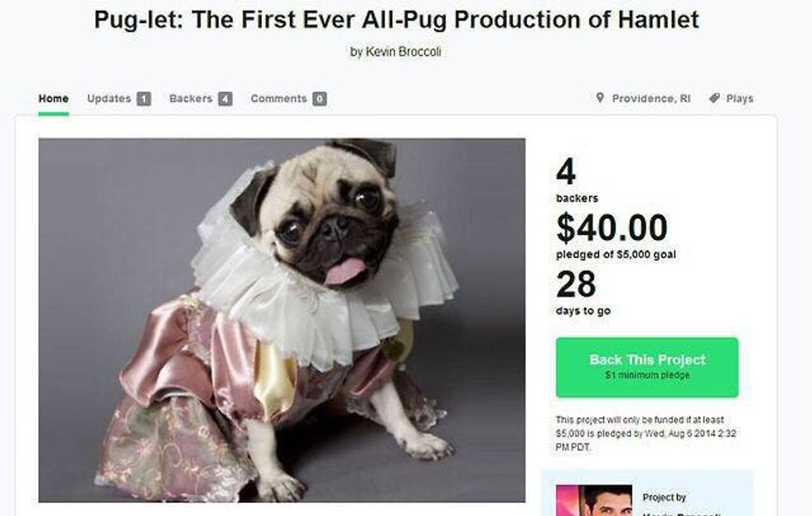The width and height of the screenshot is (812, 516).
Task: Click the location pin icon
Action: (600, 98)
